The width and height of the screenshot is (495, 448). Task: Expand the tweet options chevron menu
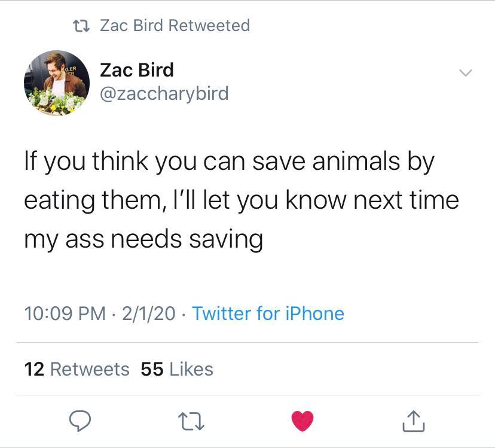point(465,73)
